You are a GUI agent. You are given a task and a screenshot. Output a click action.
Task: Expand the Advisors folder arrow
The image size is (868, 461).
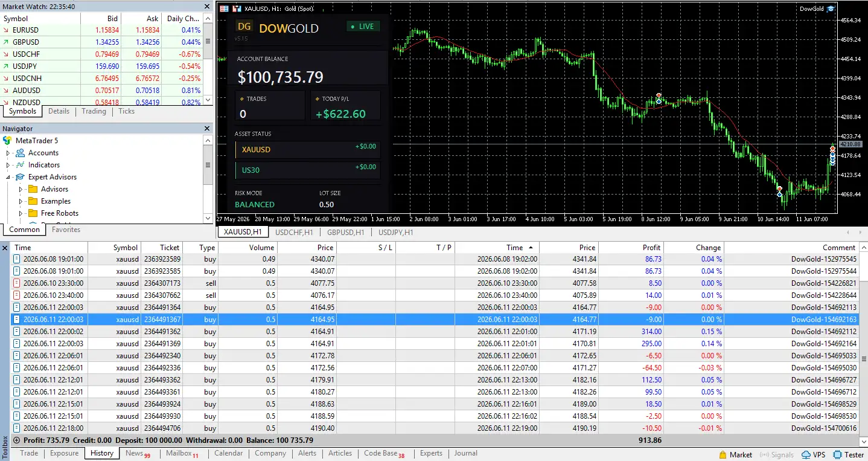21,189
